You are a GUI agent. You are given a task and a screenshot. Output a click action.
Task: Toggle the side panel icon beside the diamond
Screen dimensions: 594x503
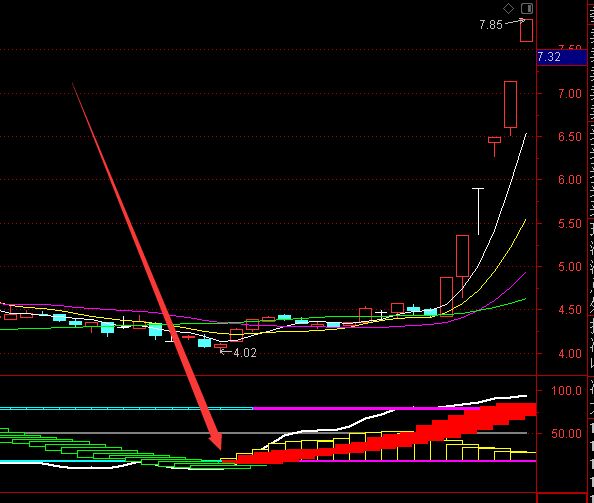[x=527, y=8]
